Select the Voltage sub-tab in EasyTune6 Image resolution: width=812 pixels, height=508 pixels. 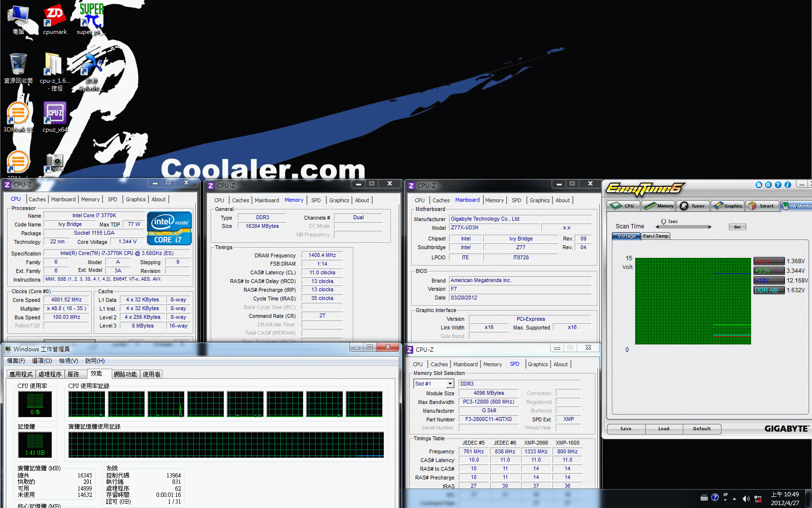(x=626, y=236)
